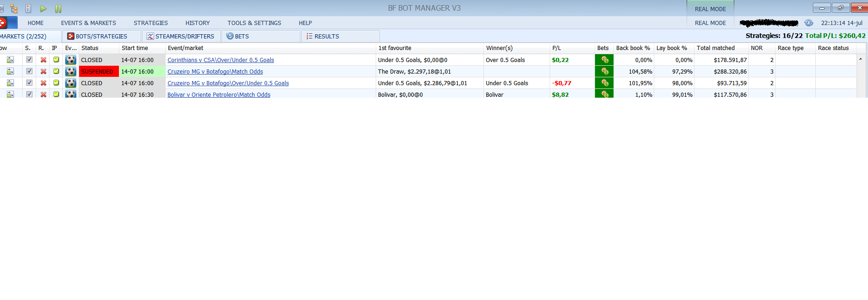Click the REAL MODE button in title bar
The image size is (868, 300).
(710, 9)
